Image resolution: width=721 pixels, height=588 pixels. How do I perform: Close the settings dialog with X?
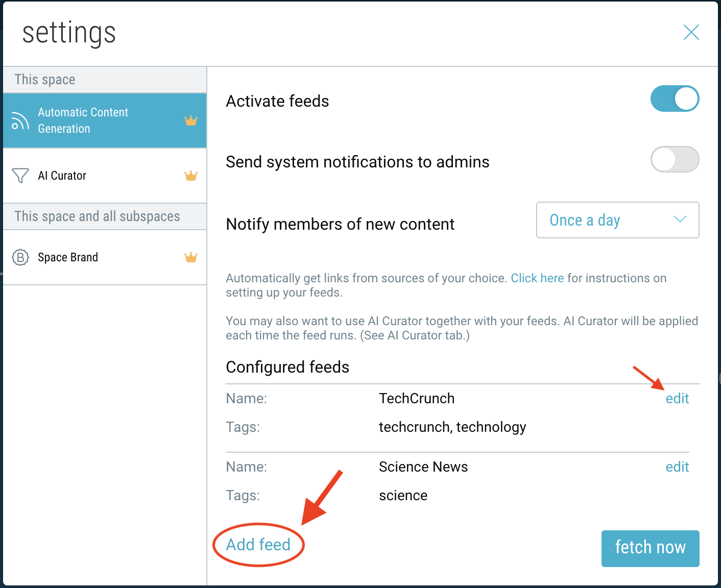tap(691, 33)
